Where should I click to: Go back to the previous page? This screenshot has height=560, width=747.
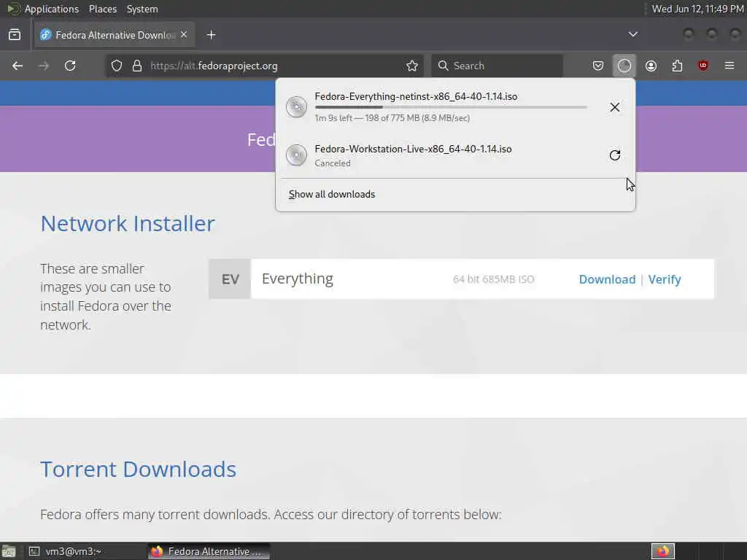click(18, 66)
